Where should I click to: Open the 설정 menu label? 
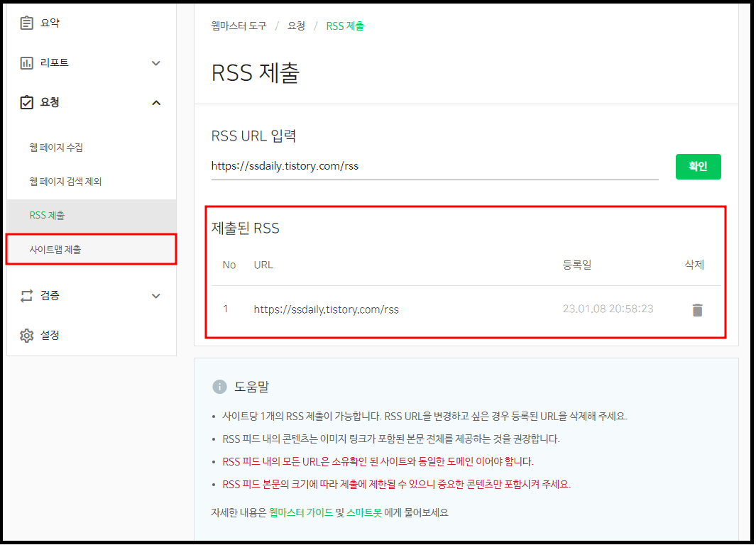[50, 336]
